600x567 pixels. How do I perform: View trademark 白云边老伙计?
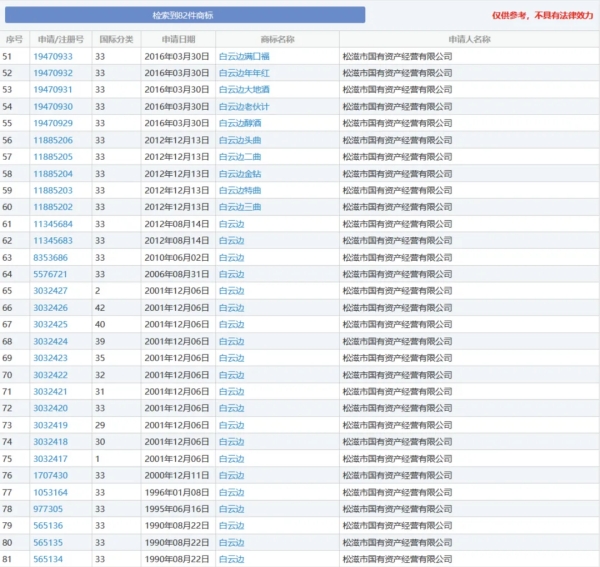pyautogui.click(x=245, y=106)
